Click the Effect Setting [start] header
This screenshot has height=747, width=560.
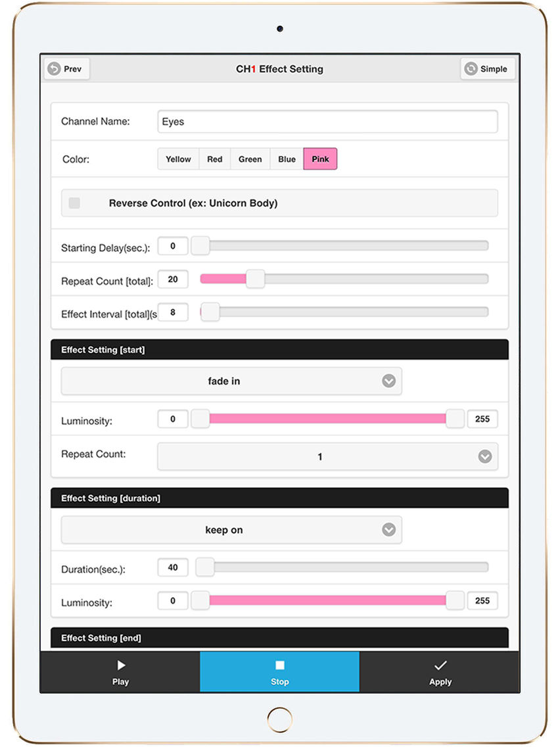pyautogui.click(x=279, y=350)
